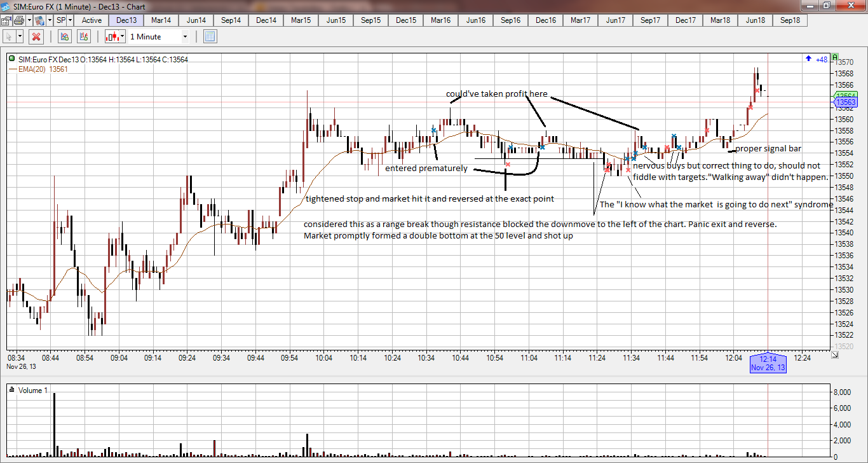Switch to the Dec13 contract tab

[126, 20]
